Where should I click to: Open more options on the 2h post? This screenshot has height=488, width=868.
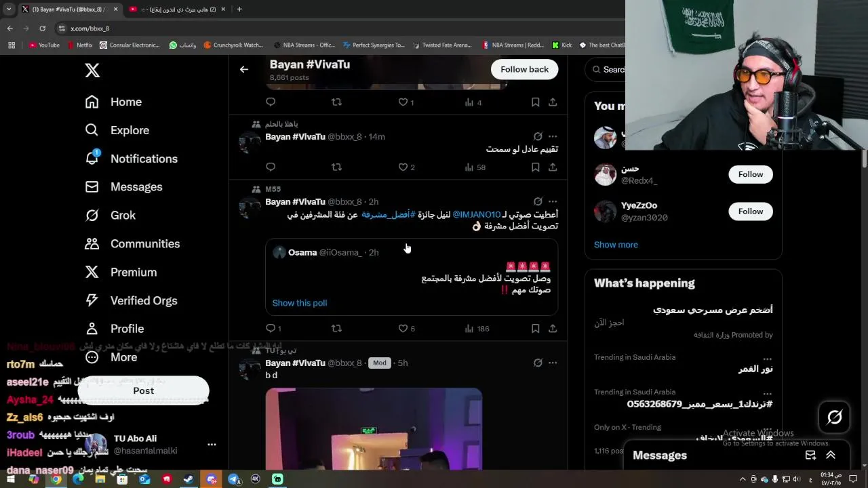point(553,201)
